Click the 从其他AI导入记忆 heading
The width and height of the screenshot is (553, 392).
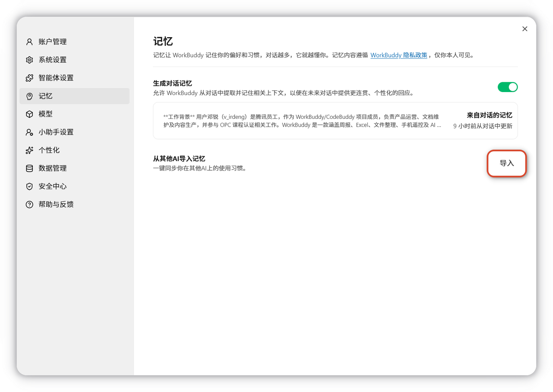179,159
